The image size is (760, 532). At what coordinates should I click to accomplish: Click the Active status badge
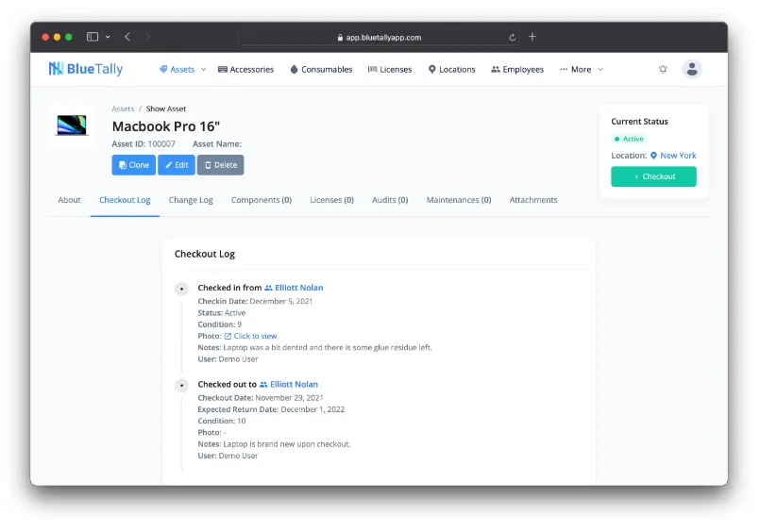pos(629,139)
